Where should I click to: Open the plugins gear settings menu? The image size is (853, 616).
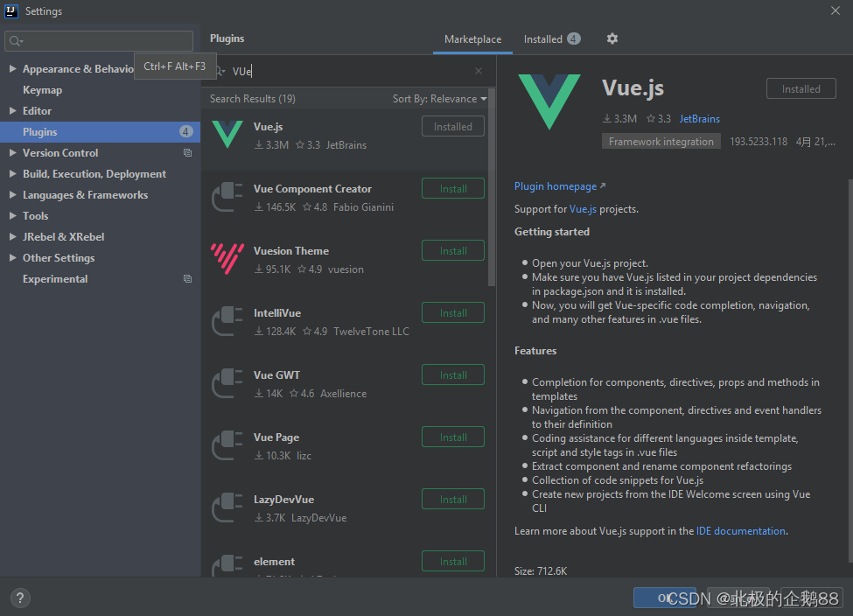tap(612, 38)
